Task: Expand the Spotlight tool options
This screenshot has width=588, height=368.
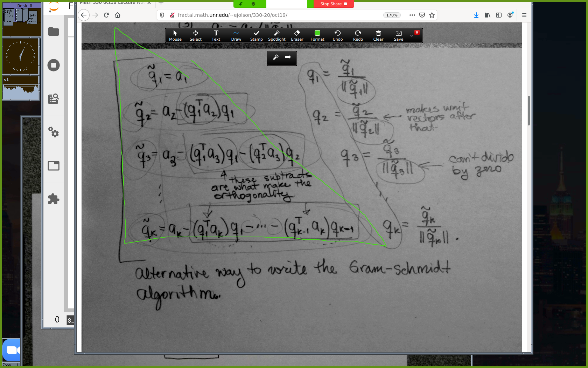Action: coord(276,35)
